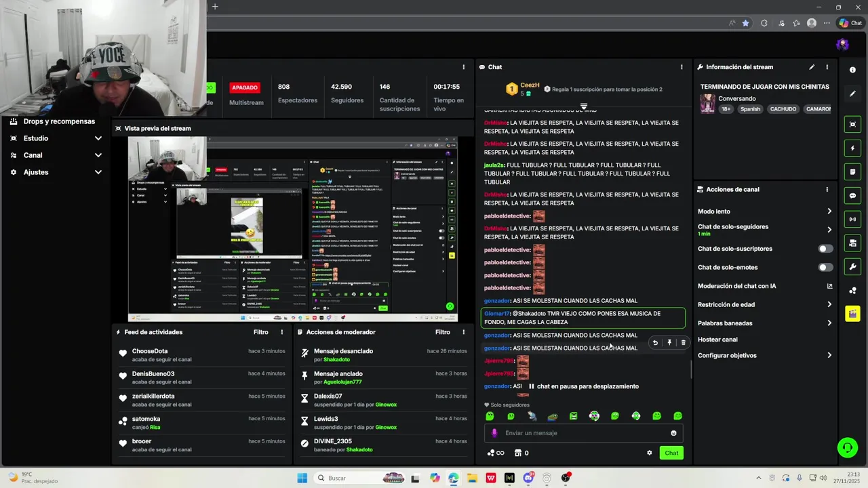This screenshot has height=488, width=868.
Task: Toggle the lightning bolt panel icon
Action: (x=852, y=148)
